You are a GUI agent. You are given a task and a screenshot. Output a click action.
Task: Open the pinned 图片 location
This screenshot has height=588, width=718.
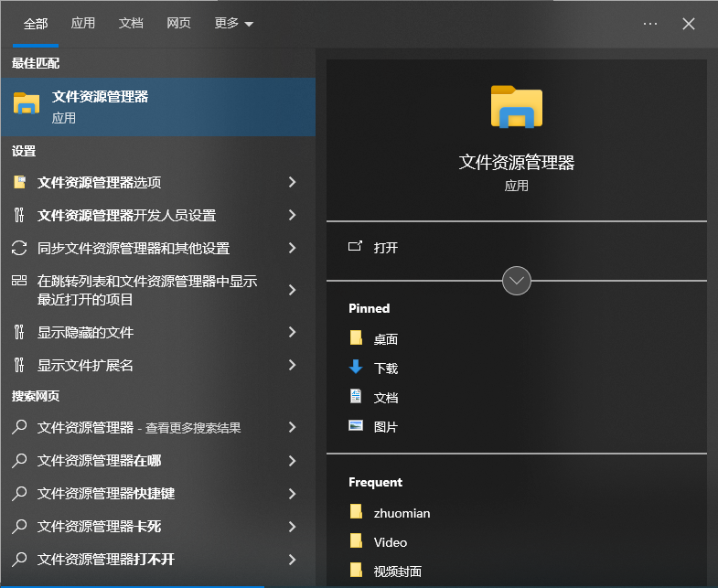pos(386,427)
